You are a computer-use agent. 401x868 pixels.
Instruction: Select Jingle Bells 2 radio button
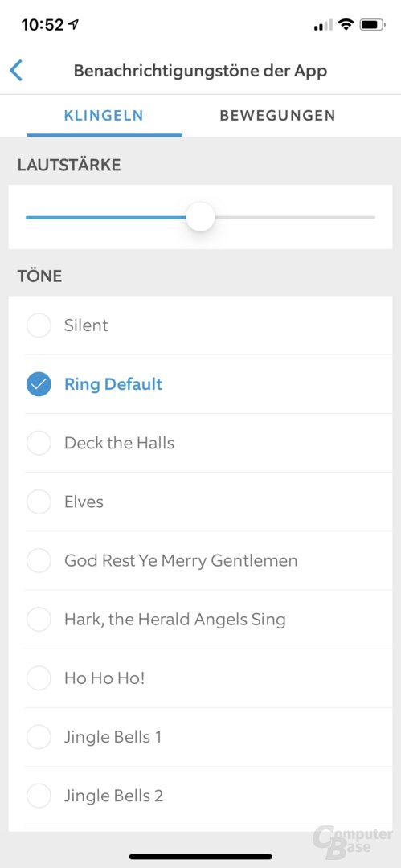click(39, 796)
